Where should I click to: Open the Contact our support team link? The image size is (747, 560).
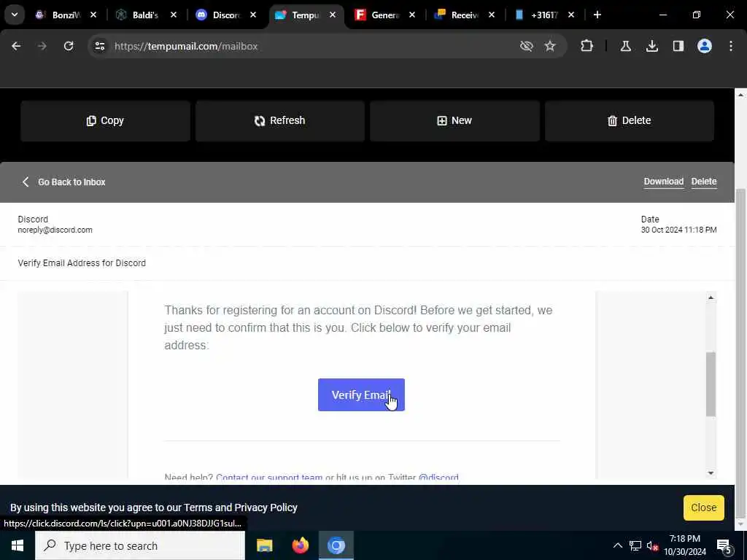coord(269,477)
